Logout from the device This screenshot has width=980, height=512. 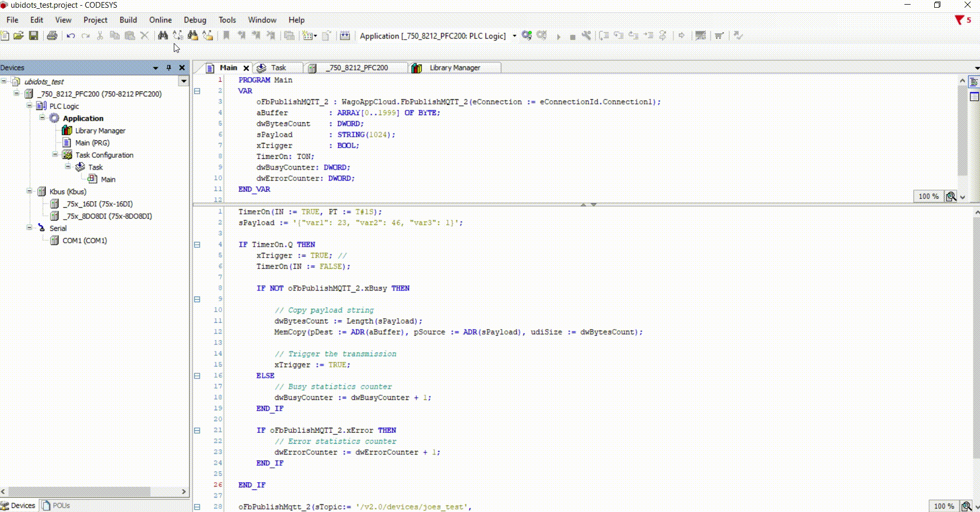(541, 35)
